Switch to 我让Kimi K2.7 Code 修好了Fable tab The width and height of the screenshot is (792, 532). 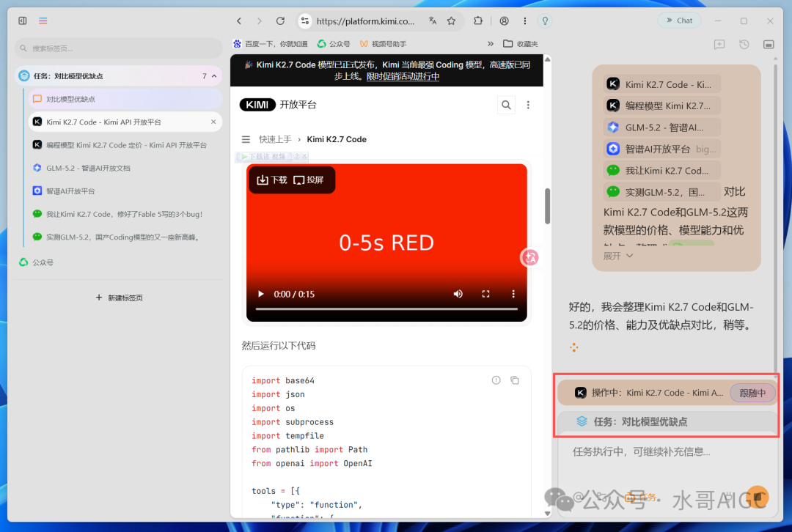coord(126,214)
